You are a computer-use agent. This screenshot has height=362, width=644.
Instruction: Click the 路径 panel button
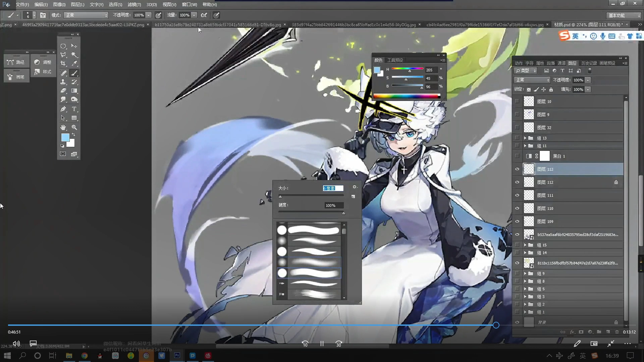pyautogui.click(x=16, y=62)
